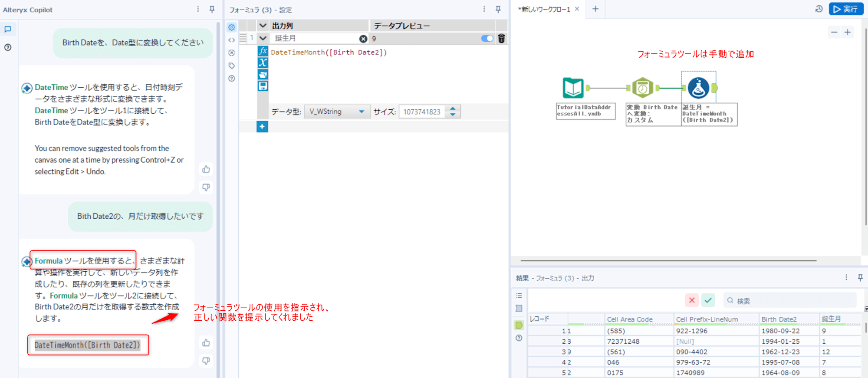Select the results output anchor icon
This screenshot has height=378, width=868.
pyautogui.click(x=519, y=325)
